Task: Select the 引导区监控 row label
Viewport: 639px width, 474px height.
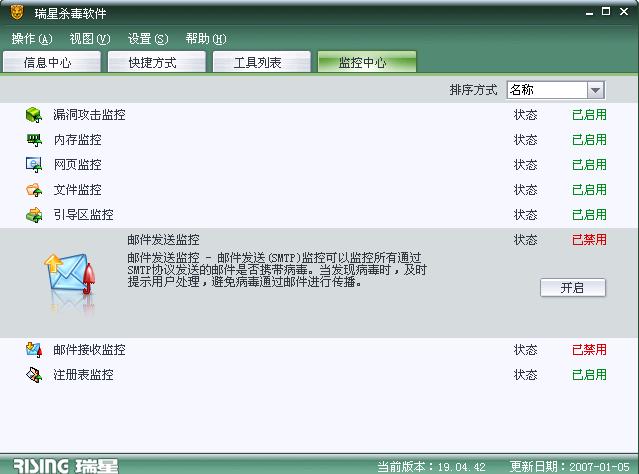Action: (83, 215)
